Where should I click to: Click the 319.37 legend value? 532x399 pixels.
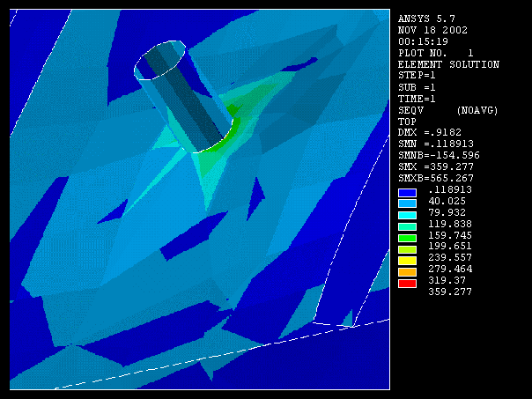coord(447,281)
